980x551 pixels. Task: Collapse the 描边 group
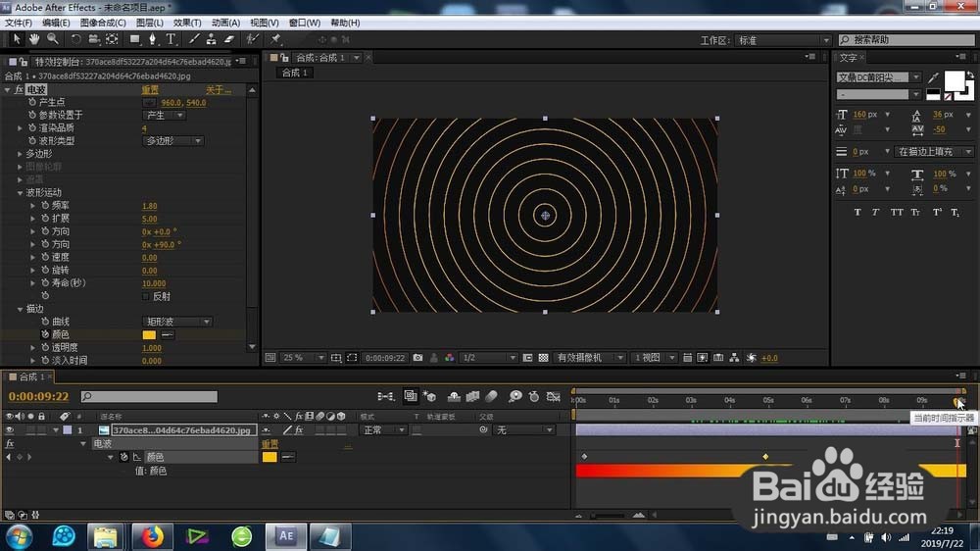pos(20,309)
